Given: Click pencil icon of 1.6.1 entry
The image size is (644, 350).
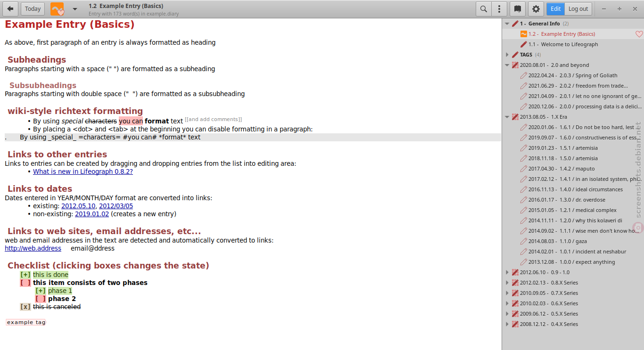Looking at the screenshot, I should (523, 127).
